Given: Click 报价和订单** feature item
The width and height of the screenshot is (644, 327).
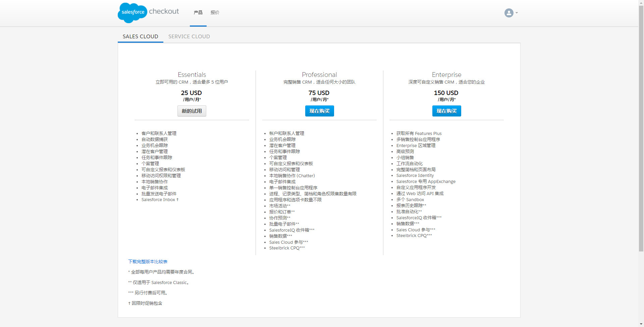Looking at the screenshot, I should [x=282, y=212].
